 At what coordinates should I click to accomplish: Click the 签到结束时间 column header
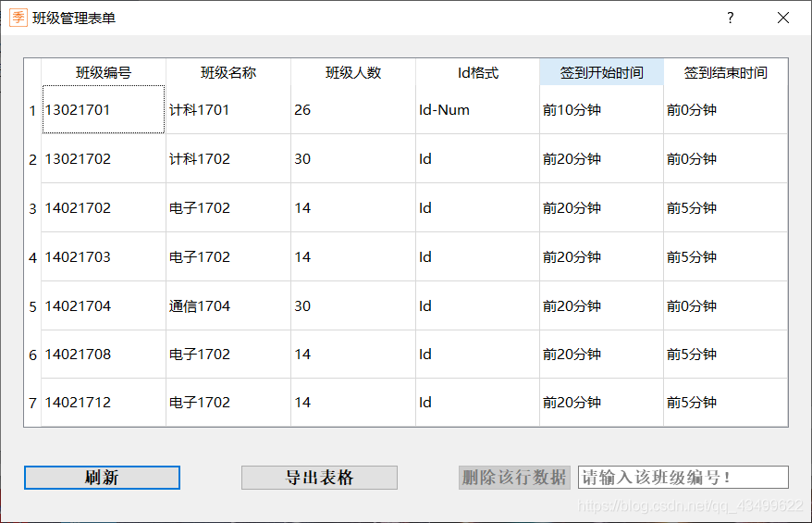[x=725, y=72]
